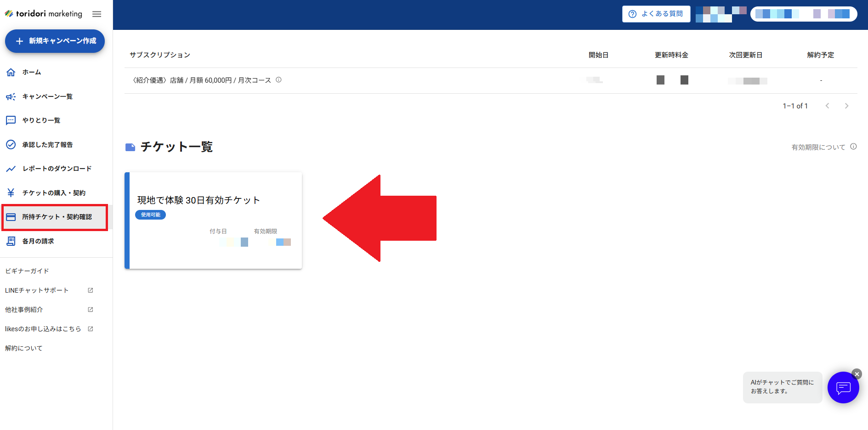Viewport: 868px width, 430px height.
Task: Open 他社事例紹介 link
Action: (24, 310)
